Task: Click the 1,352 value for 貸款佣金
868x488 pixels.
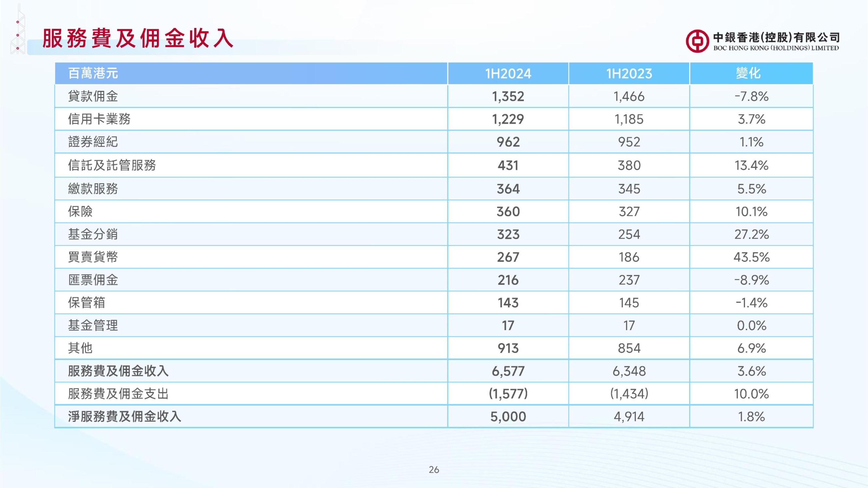Action: coord(508,97)
